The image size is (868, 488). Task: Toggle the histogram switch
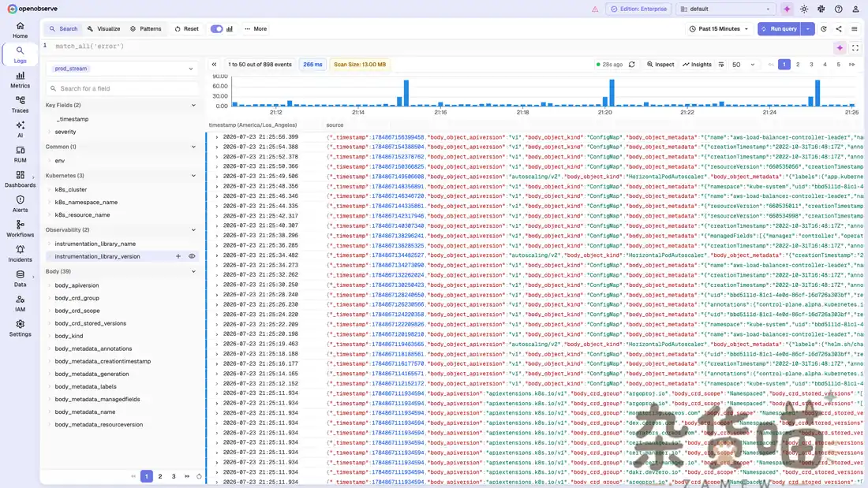pos(216,28)
